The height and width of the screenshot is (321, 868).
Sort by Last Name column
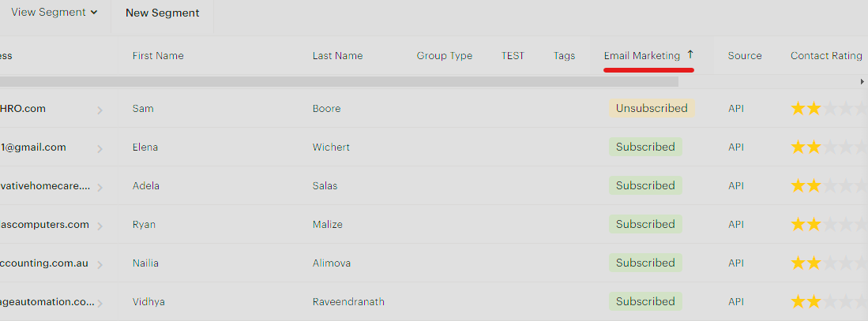coord(337,56)
